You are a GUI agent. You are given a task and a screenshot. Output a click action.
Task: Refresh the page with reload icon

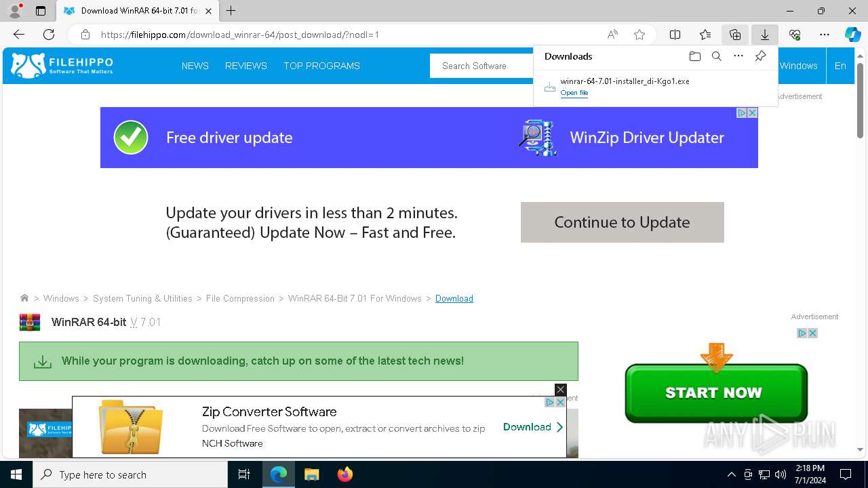click(x=49, y=35)
